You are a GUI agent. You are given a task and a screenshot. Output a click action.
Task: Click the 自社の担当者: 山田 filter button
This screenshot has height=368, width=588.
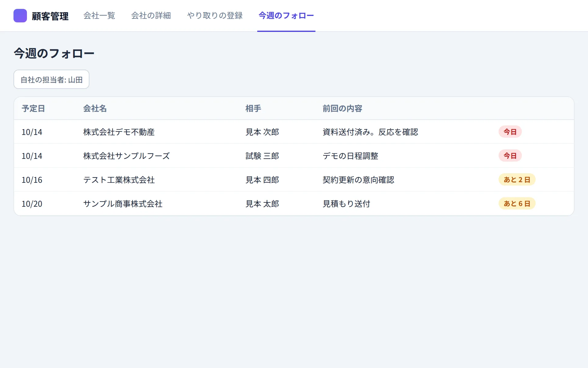(51, 79)
